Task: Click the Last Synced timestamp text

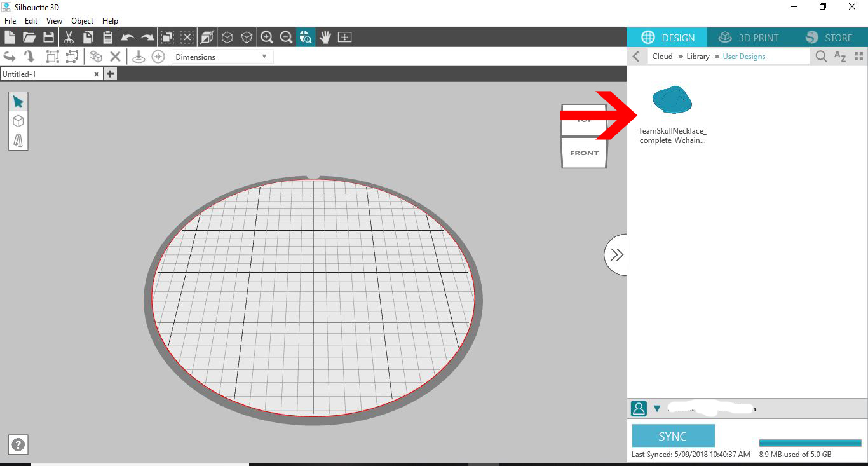Action: click(x=691, y=455)
